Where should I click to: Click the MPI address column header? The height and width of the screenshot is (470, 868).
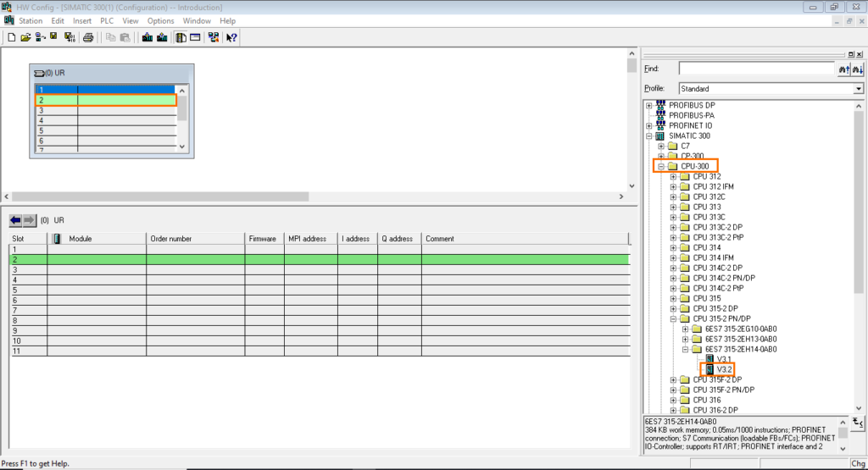tap(311, 239)
